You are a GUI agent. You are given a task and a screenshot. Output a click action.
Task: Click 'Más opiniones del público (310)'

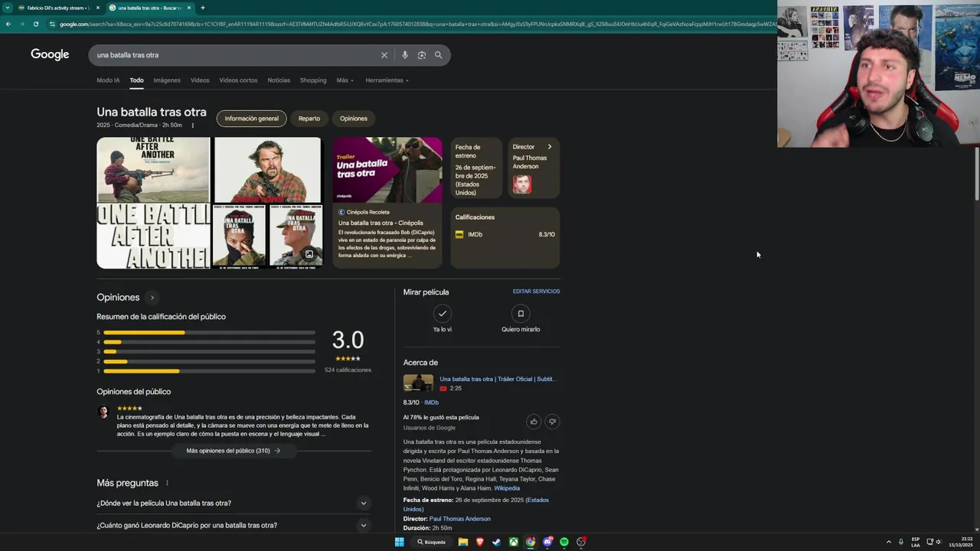coord(234,451)
